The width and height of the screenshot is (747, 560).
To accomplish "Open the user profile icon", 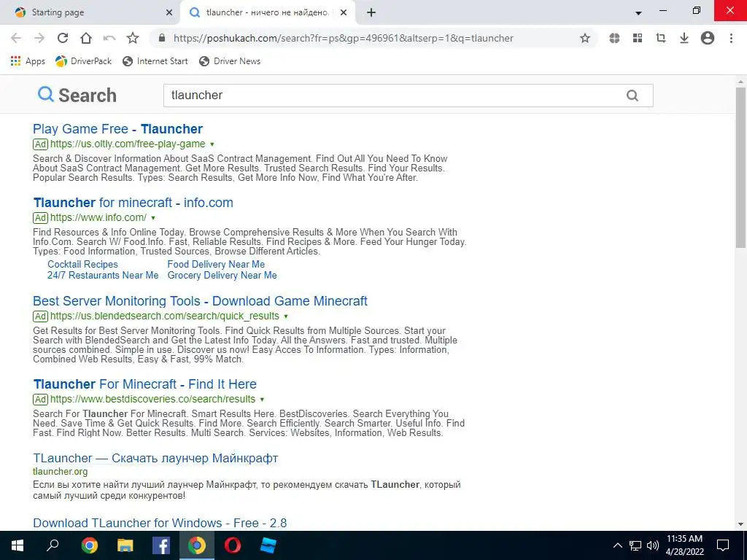I will pos(708,38).
